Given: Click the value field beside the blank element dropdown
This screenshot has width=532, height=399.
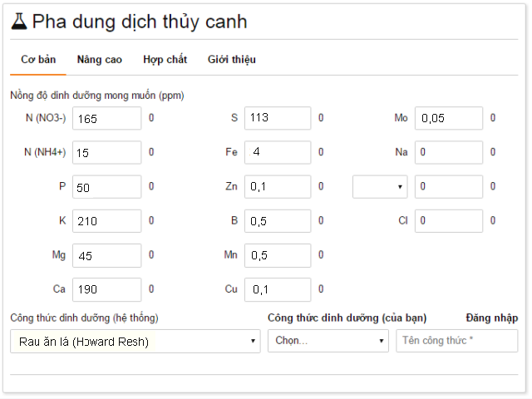Looking at the screenshot, I should (x=449, y=186).
